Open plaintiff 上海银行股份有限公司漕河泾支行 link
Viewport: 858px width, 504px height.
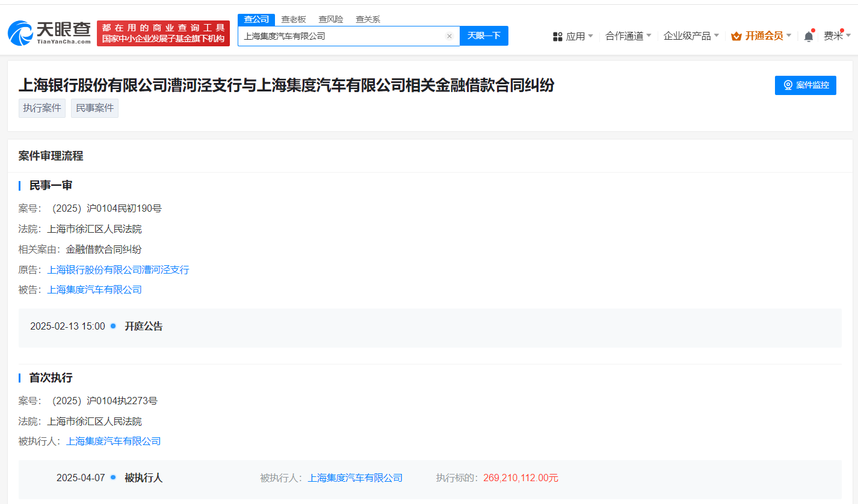tap(118, 270)
